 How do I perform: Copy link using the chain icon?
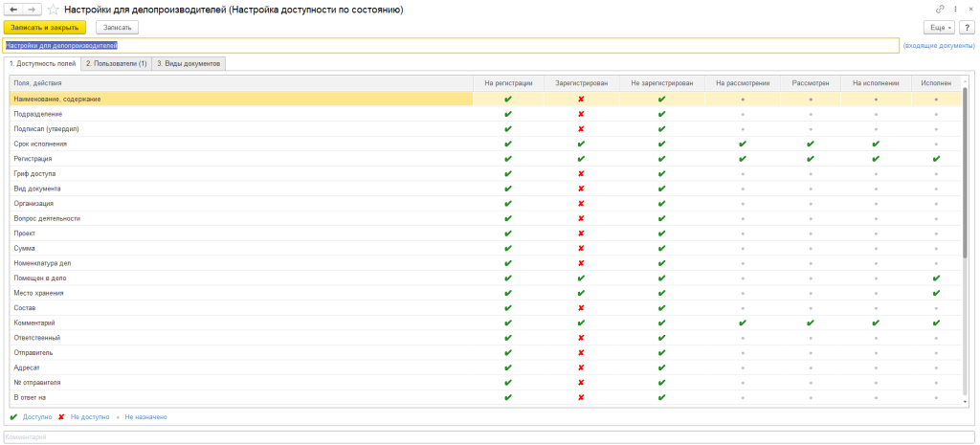(940, 10)
